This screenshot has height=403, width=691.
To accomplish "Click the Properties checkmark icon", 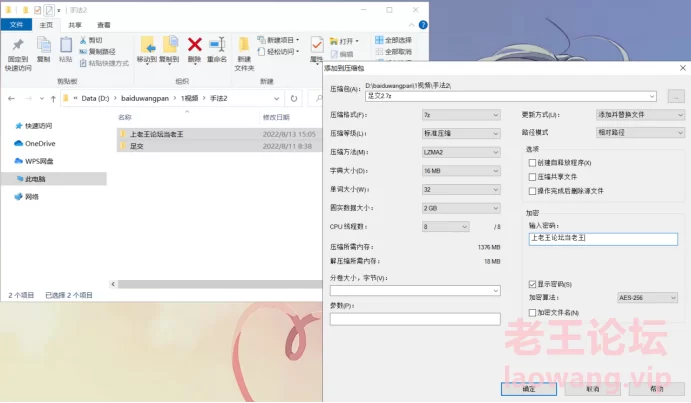I will pos(316,45).
